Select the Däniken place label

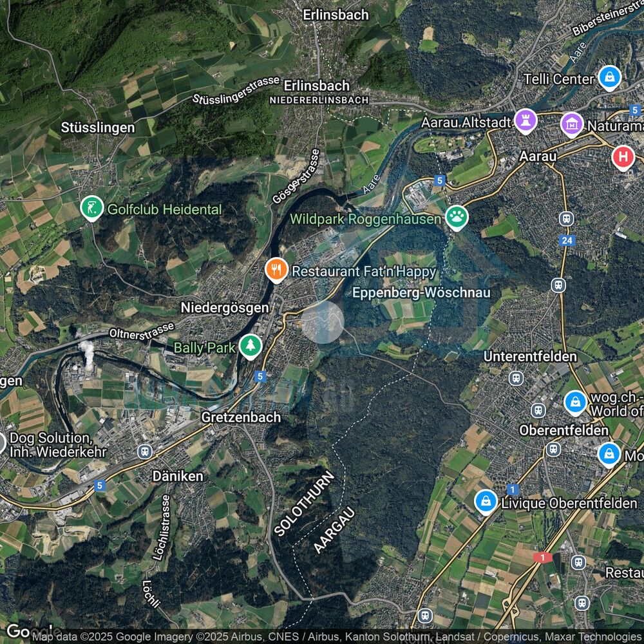(178, 476)
